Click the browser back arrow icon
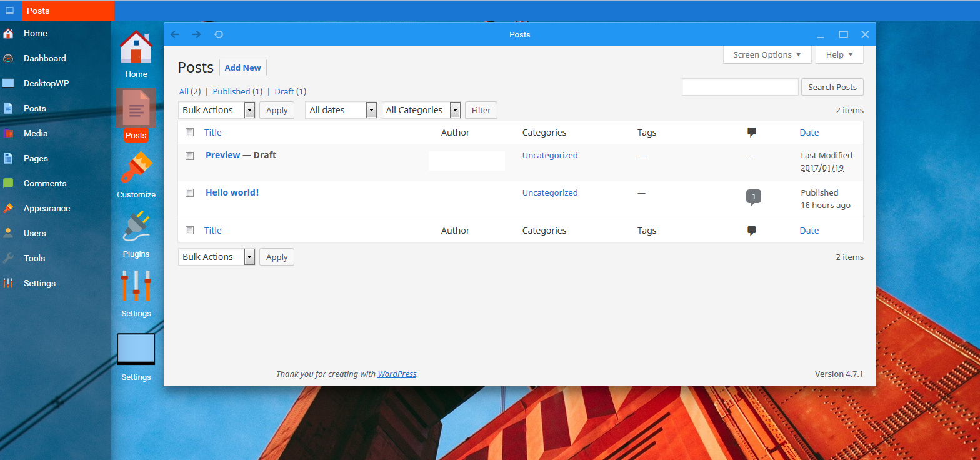 click(175, 34)
